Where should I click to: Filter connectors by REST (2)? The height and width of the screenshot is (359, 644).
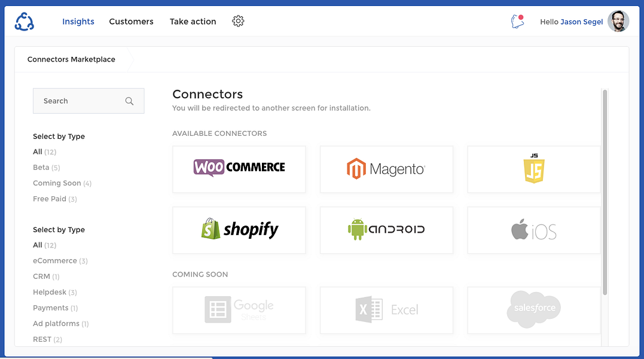coord(47,339)
